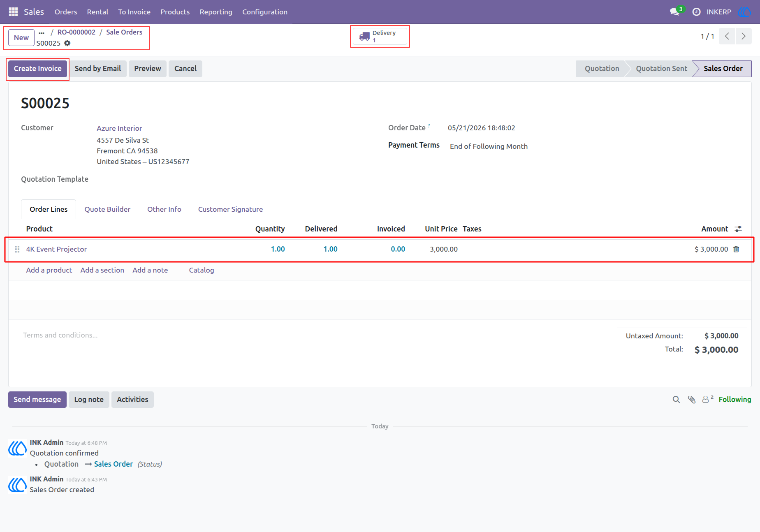Open the Configuration menu
The width and height of the screenshot is (760, 532).
(x=265, y=12)
